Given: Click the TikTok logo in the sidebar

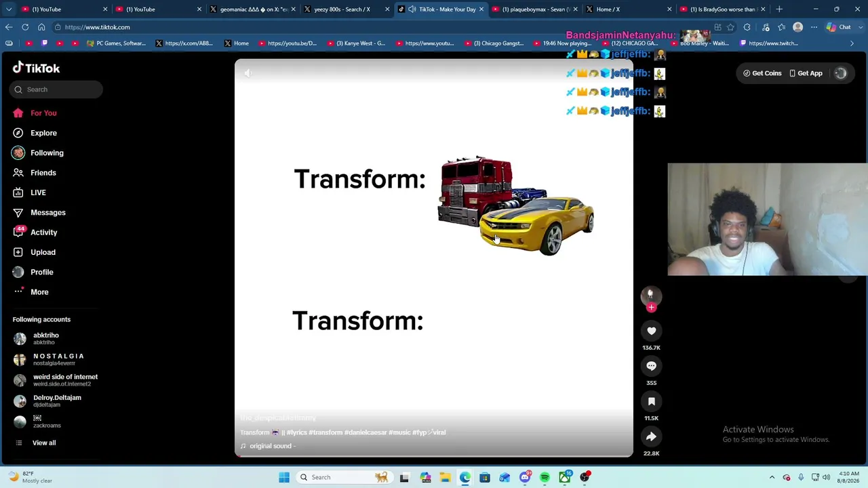Looking at the screenshot, I should [36, 68].
